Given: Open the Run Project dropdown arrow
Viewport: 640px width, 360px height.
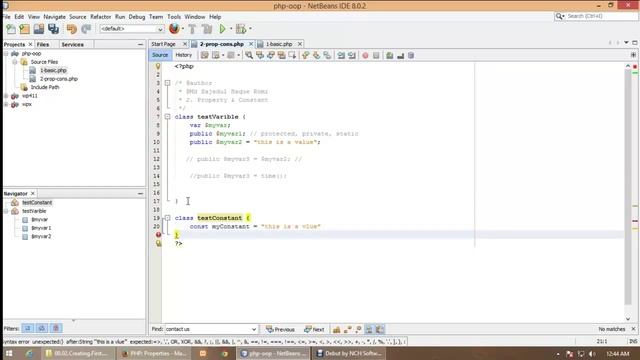Looking at the screenshot, I should pos(231,29).
